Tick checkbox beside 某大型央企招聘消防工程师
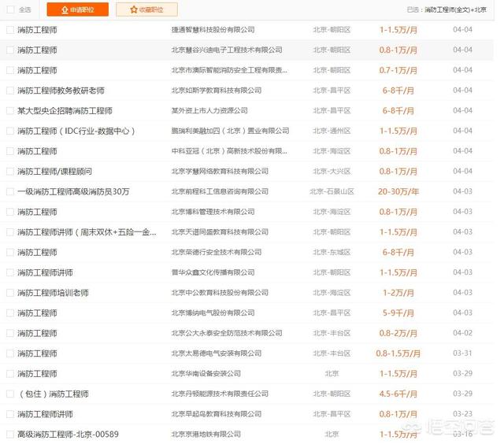 [10, 111]
